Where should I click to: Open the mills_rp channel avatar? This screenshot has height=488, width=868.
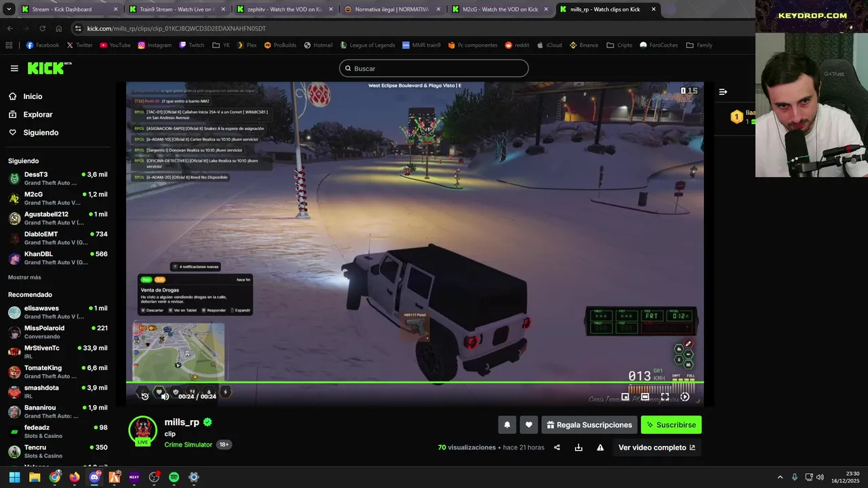(x=142, y=430)
